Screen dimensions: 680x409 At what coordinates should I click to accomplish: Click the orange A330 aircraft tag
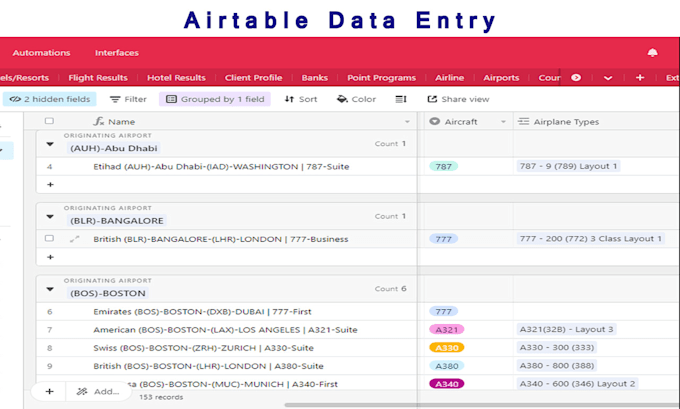(x=446, y=348)
